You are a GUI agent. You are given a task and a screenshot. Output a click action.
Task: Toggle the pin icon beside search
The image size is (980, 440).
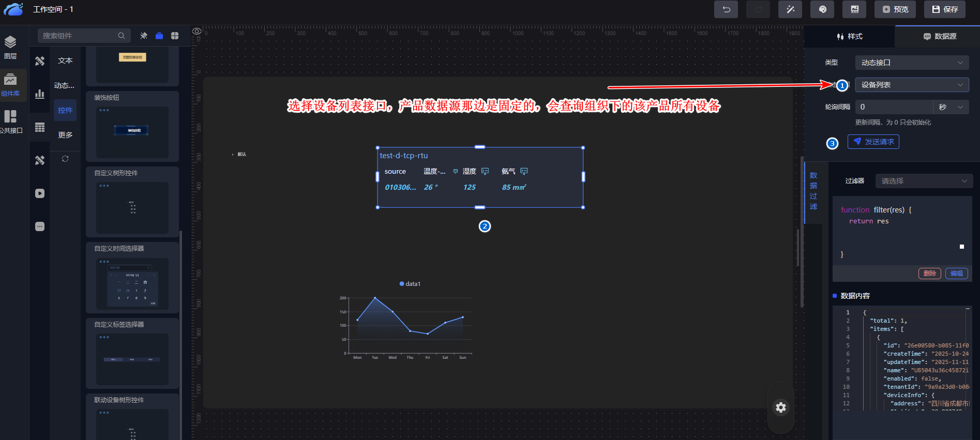coord(144,36)
